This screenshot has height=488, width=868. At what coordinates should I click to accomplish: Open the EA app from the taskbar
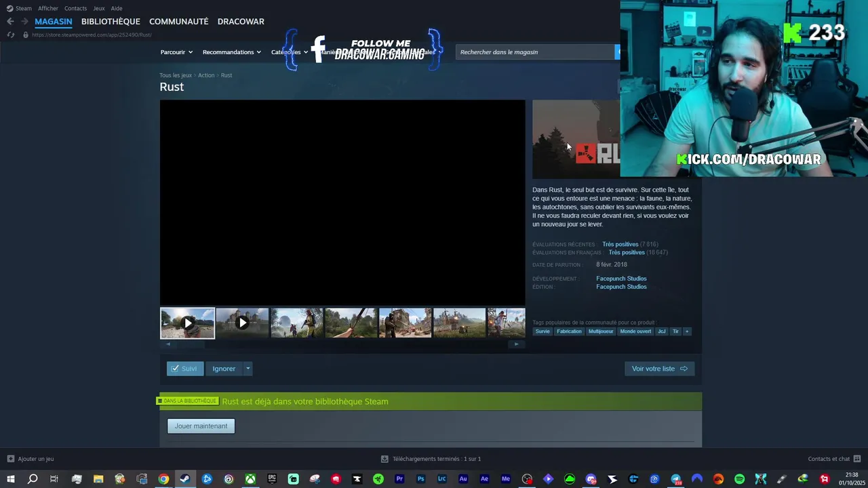[718, 479]
